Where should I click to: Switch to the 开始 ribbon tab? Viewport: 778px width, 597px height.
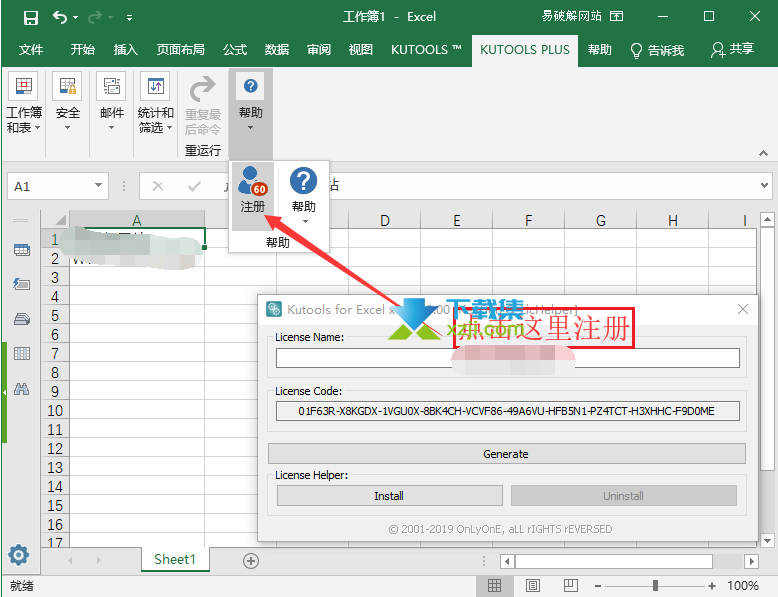[x=82, y=50]
